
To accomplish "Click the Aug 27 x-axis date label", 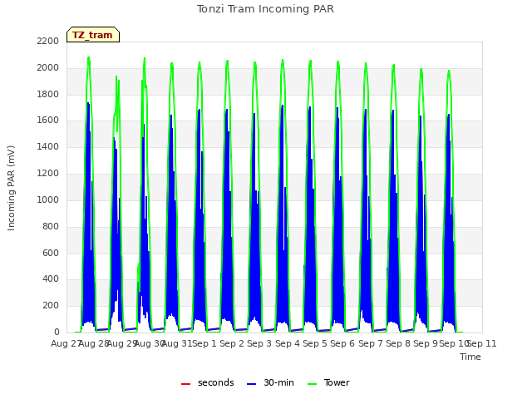I will point(66,343).
